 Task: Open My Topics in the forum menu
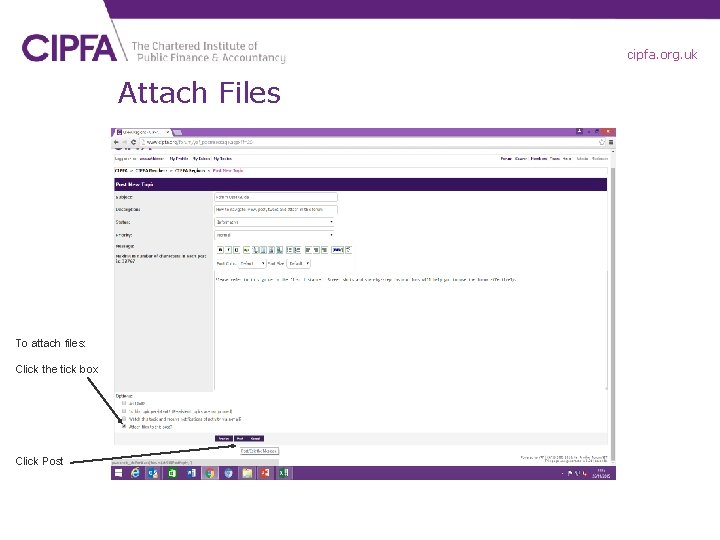coord(223,159)
